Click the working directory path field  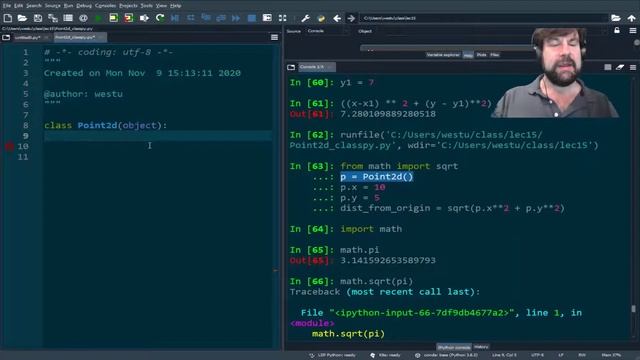pos(483,18)
